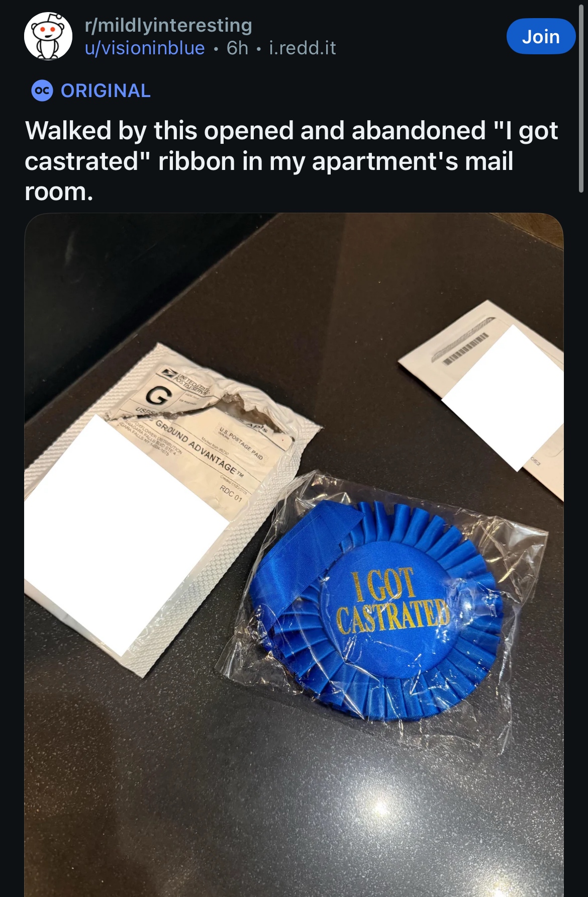
Task: Tap the white redaction box on envelope
Action: 503,397
